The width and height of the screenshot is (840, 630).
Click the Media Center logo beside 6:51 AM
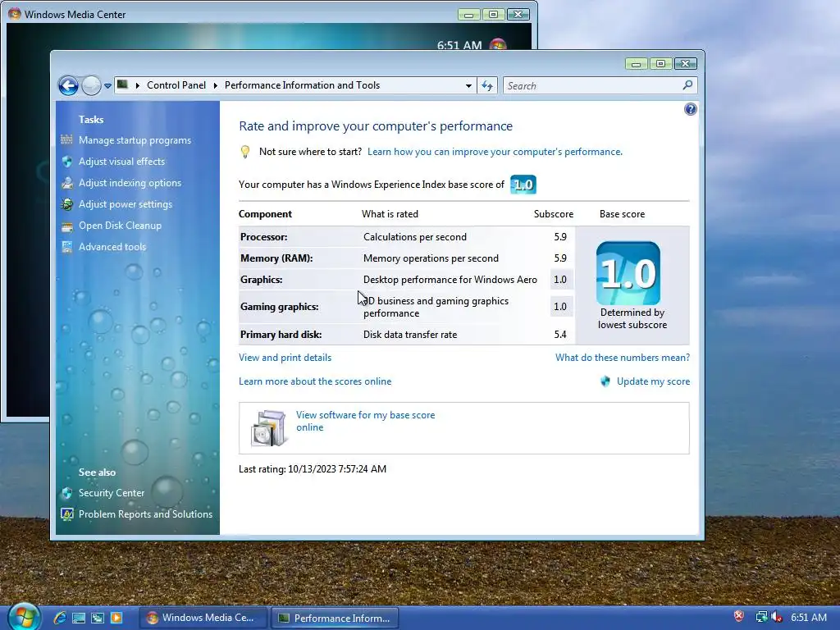[498, 44]
